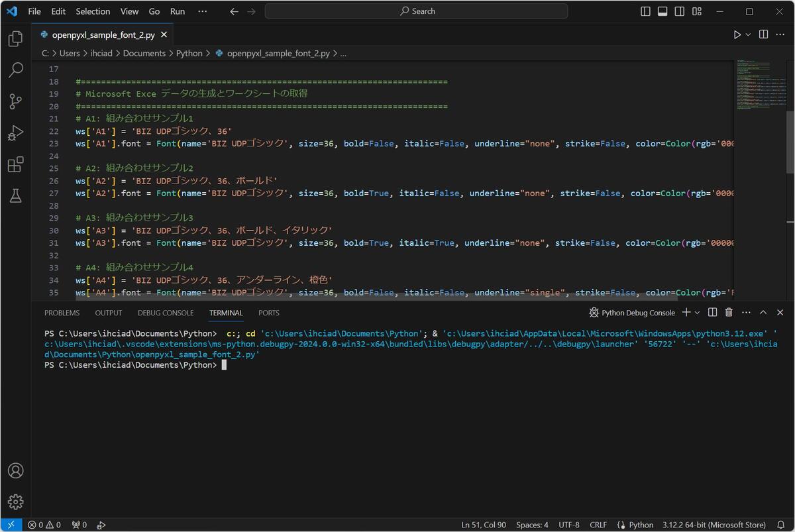Image resolution: width=795 pixels, height=532 pixels.
Task: Show more menus via the ellipsis
Action: pos(203,11)
